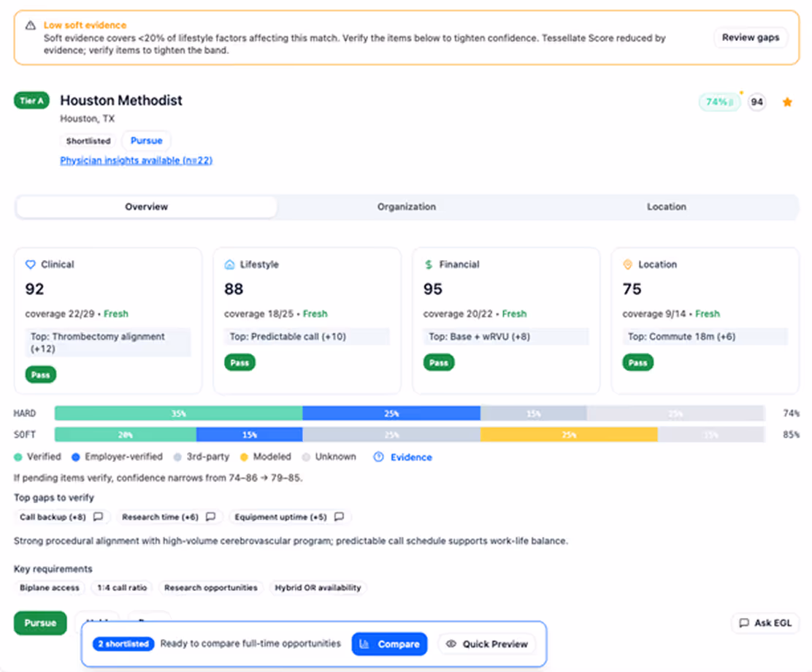The width and height of the screenshot is (812, 672).
Task: Click the Research opportunities requirement chip
Action: click(211, 587)
